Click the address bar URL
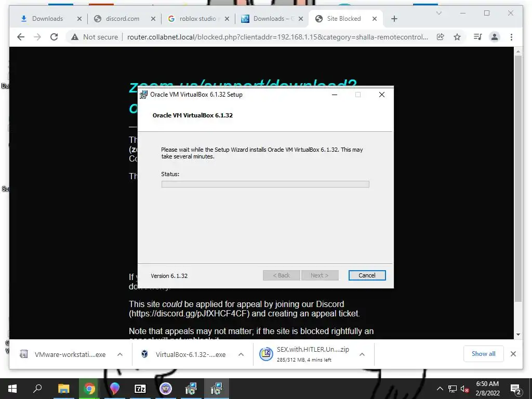532x399 pixels. (x=277, y=37)
